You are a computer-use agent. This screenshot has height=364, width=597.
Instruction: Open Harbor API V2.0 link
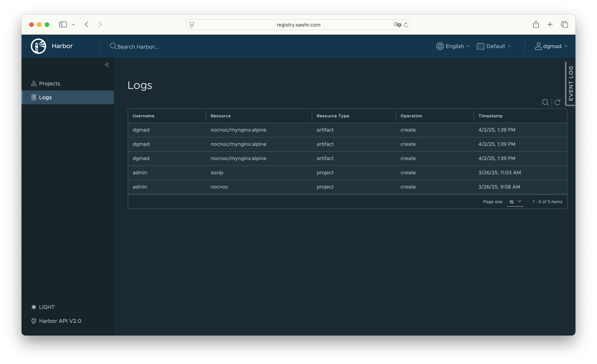[56, 321]
